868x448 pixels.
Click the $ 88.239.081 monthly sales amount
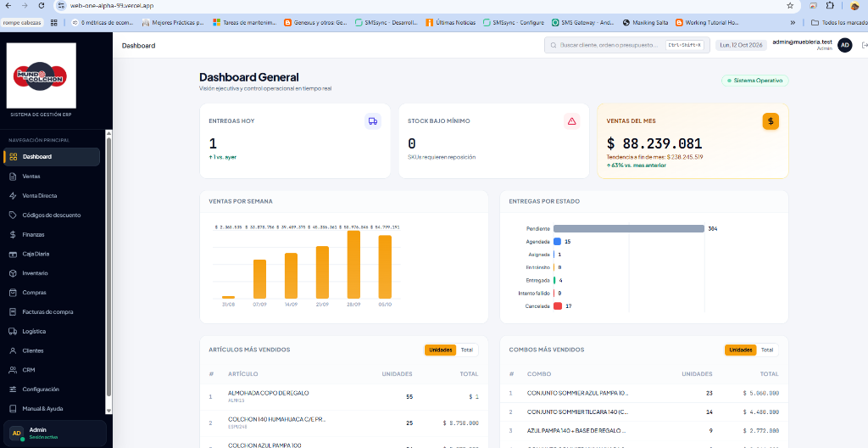click(x=654, y=143)
